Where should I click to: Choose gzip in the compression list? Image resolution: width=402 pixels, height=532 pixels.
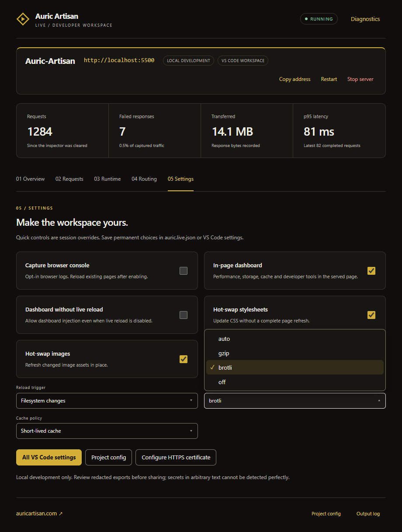coord(295,353)
